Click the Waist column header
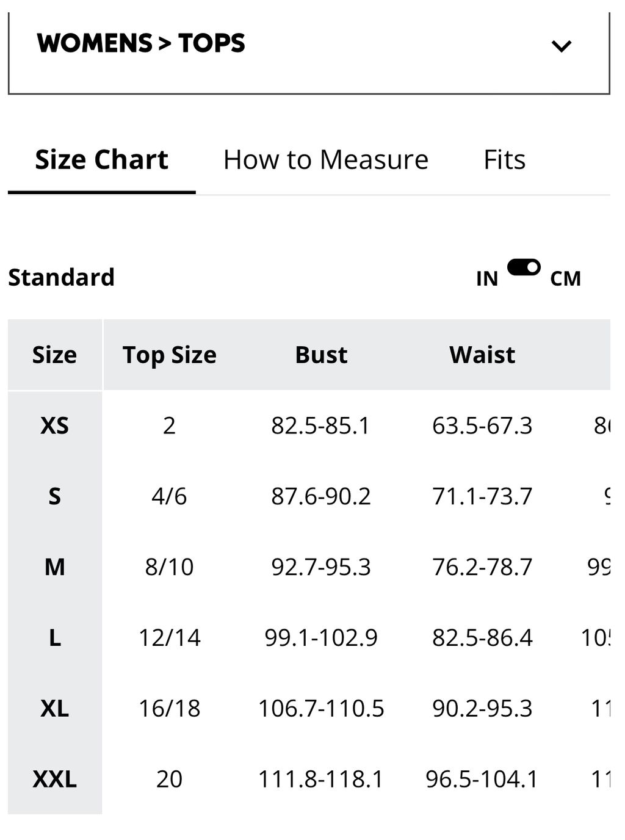This screenshot has width=625, height=840. tap(482, 355)
